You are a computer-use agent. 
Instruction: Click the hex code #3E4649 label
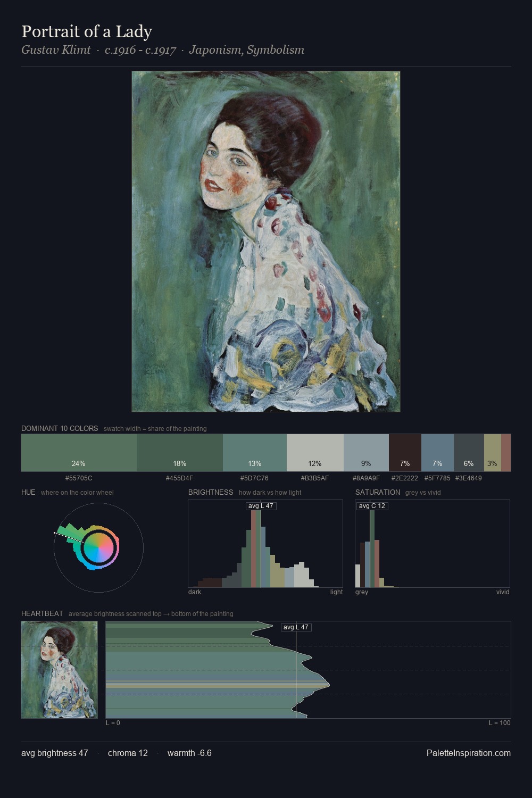click(x=469, y=478)
